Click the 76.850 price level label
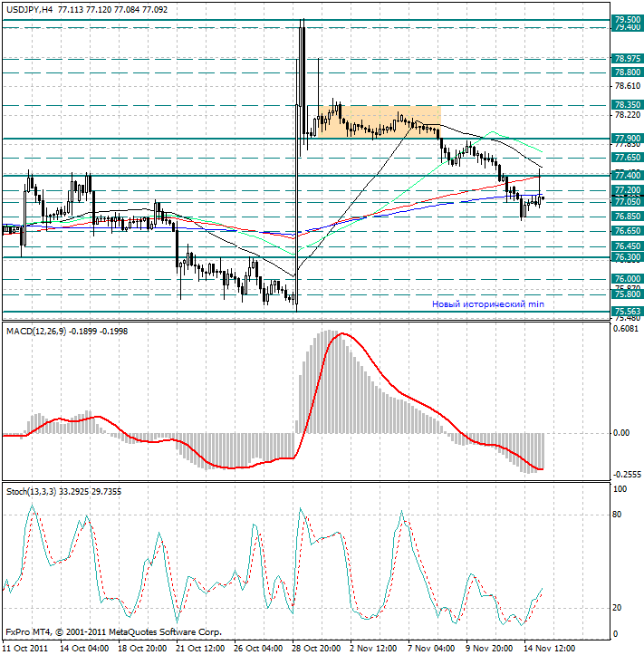 [628, 217]
